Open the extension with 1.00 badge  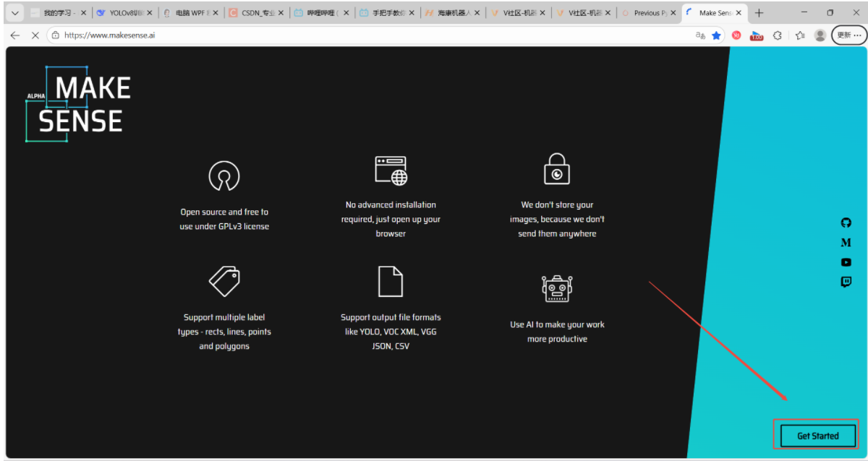[757, 35]
